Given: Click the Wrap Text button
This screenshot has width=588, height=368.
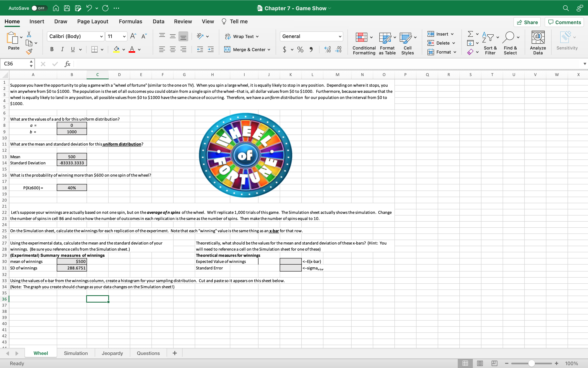Looking at the screenshot, I should [239, 37].
